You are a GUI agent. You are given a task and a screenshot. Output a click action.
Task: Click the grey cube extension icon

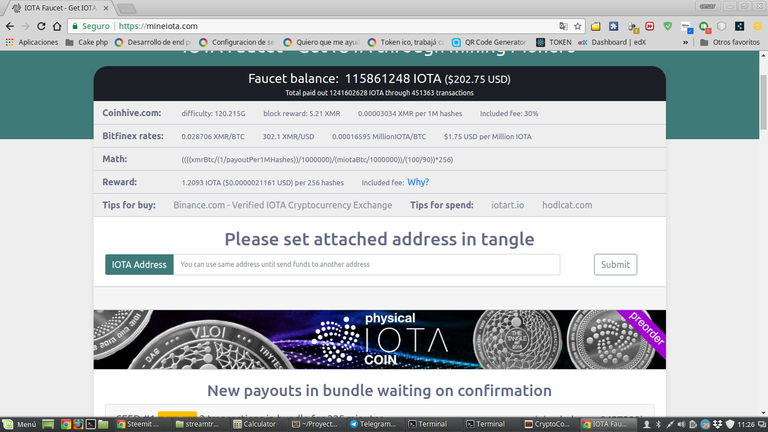721,26
